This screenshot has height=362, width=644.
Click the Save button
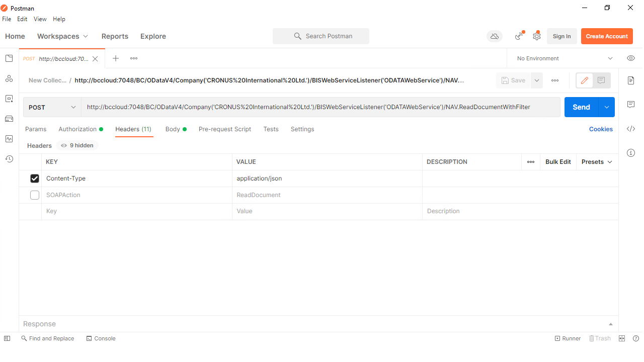click(513, 80)
